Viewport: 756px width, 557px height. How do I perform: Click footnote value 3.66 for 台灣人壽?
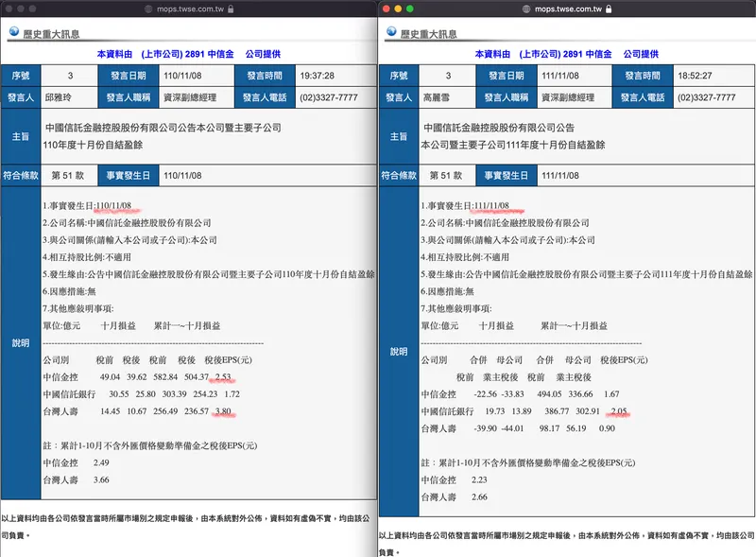click(101, 480)
